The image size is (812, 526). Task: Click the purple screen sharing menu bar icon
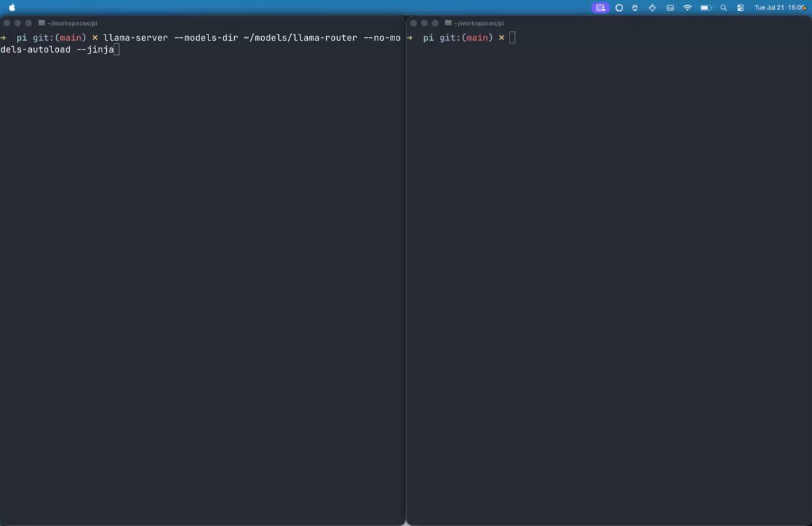(x=600, y=7)
